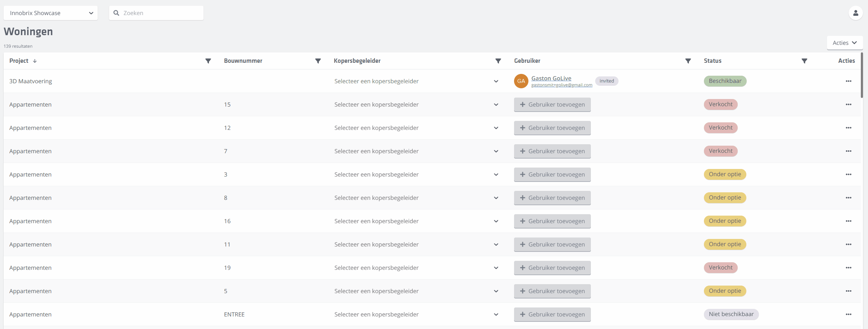Open the Gaston GoLive user link
Screen dimensions: 868x329
(551, 78)
